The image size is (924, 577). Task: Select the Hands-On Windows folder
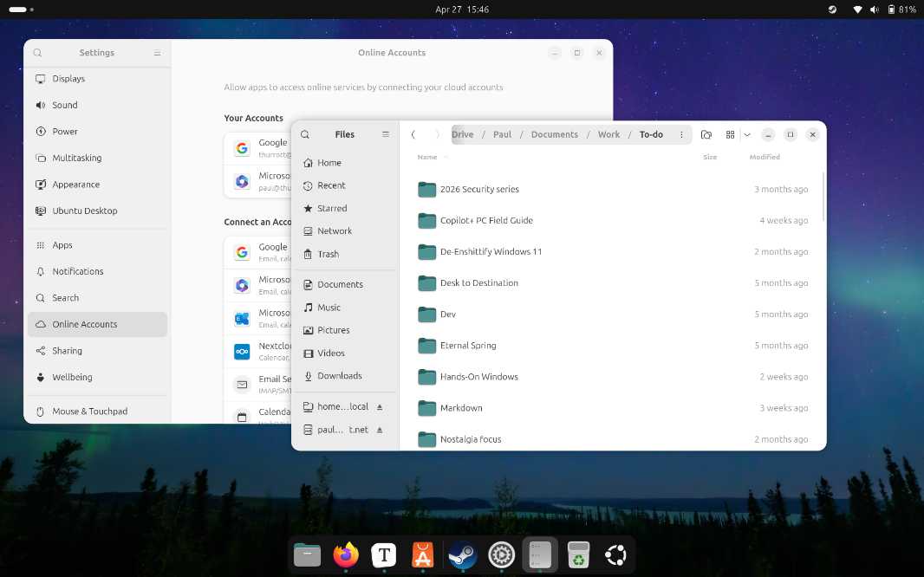[478, 377]
